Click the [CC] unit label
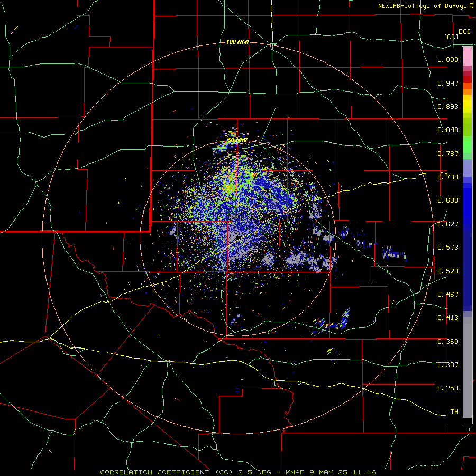The height and width of the screenshot is (476, 476). pyautogui.click(x=451, y=36)
